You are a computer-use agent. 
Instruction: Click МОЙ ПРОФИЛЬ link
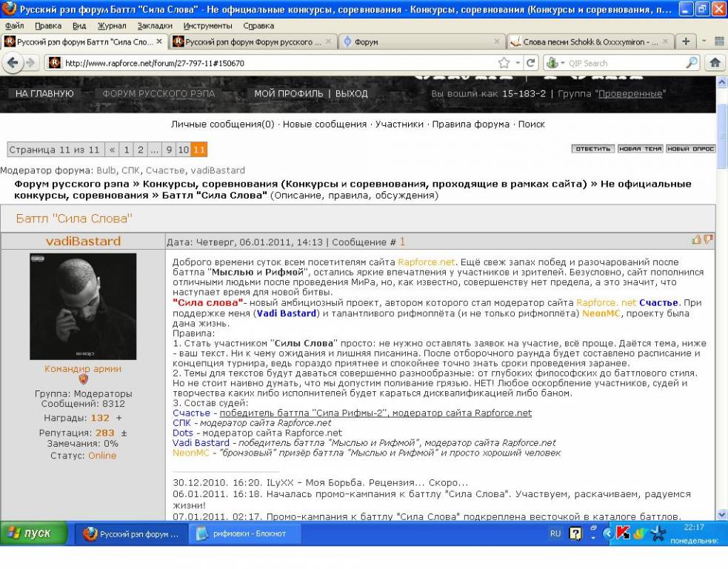tap(288, 93)
